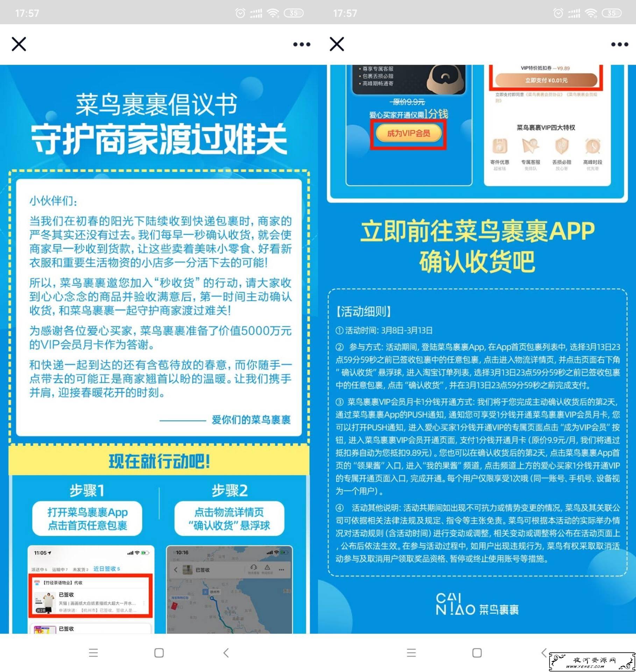
Task: Tap the right status bar battery indicator
Action: tap(612, 13)
